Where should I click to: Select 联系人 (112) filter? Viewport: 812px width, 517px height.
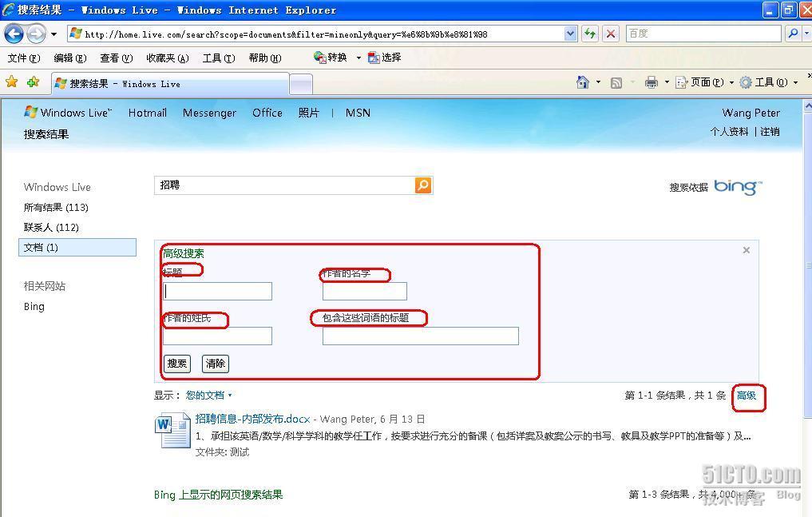[x=51, y=227]
